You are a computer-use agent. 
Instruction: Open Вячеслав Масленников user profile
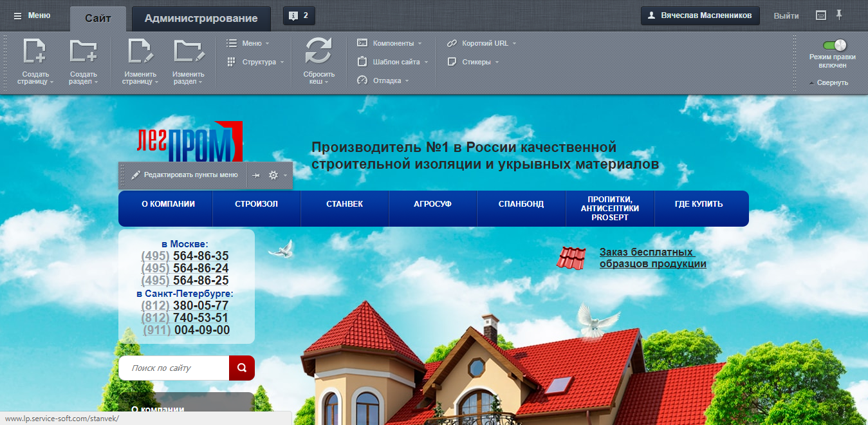(x=700, y=15)
